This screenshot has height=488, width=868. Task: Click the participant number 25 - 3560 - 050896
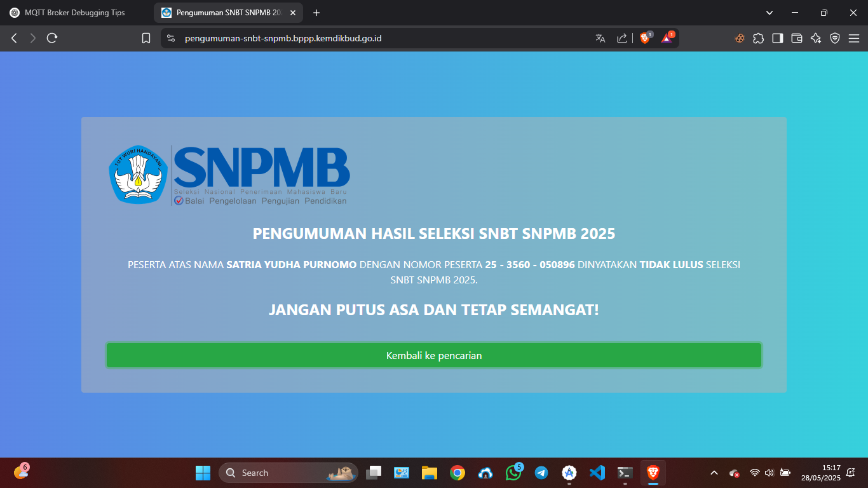[x=530, y=264]
